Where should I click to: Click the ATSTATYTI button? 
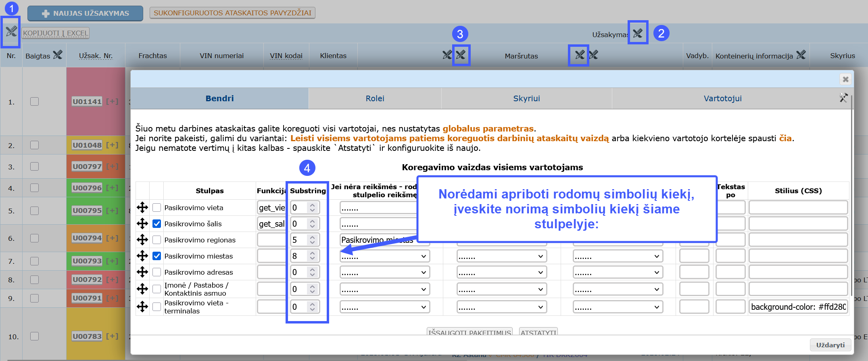(538, 332)
